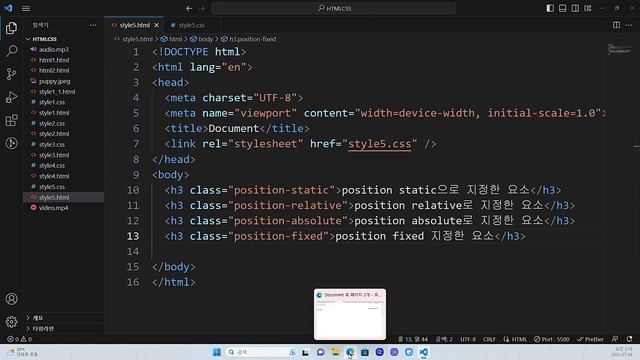Screen dimensions: 640x360
Task: Expand the timeline section at explorer bottom
Action: point(63,328)
